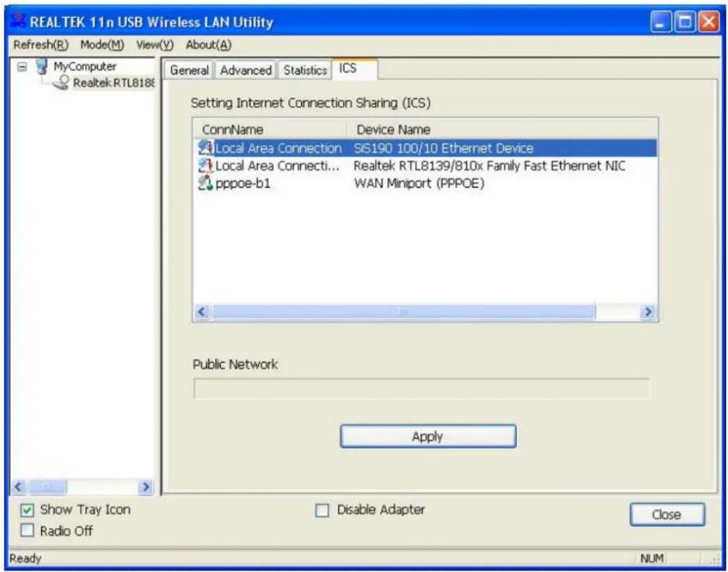The image size is (728, 572).
Task: Click the Apply button
Action: click(428, 437)
